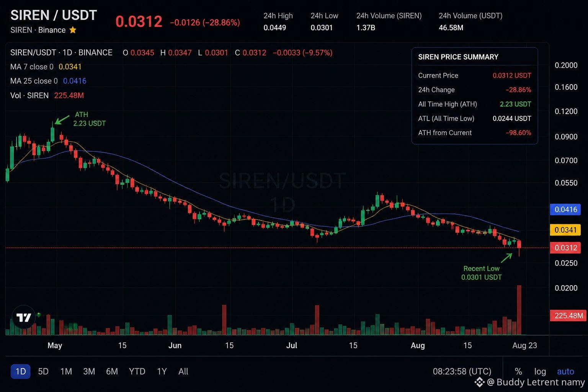
Task: Click the Current Price row in summary
Action: (x=475, y=75)
